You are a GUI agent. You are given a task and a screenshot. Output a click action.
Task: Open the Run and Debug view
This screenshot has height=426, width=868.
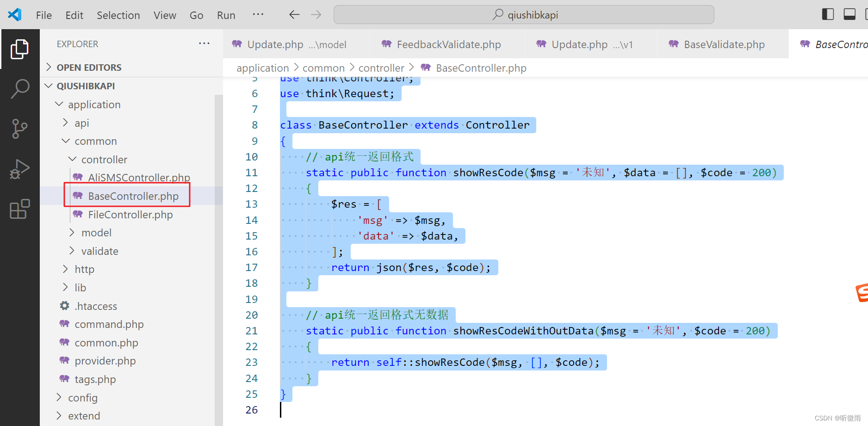tap(19, 169)
